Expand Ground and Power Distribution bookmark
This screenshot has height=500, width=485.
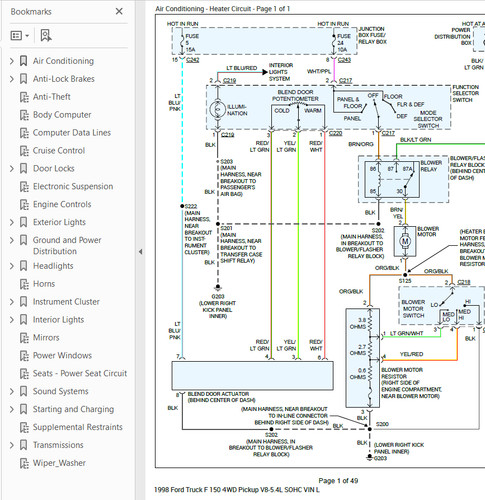[12, 240]
